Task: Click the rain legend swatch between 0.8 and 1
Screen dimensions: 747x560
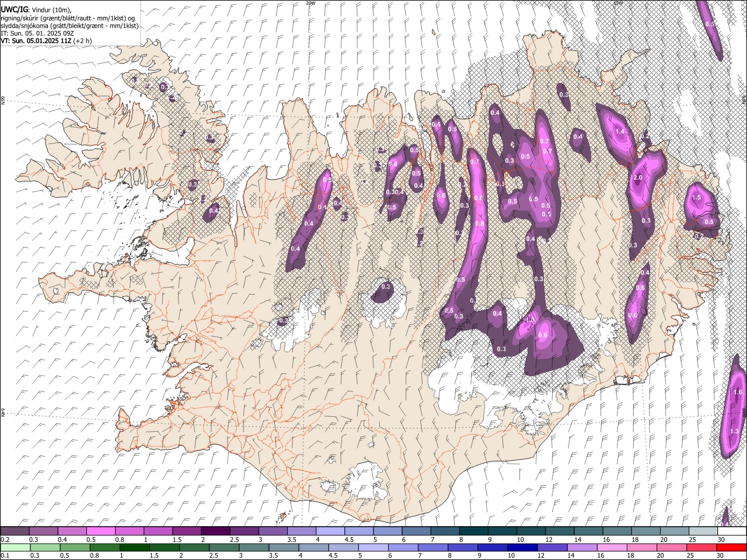Action: (x=104, y=548)
